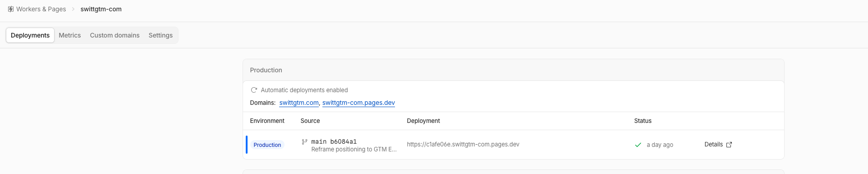This screenshot has height=174, width=868.
Task: Click the Production section heading
Action: coord(266,70)
